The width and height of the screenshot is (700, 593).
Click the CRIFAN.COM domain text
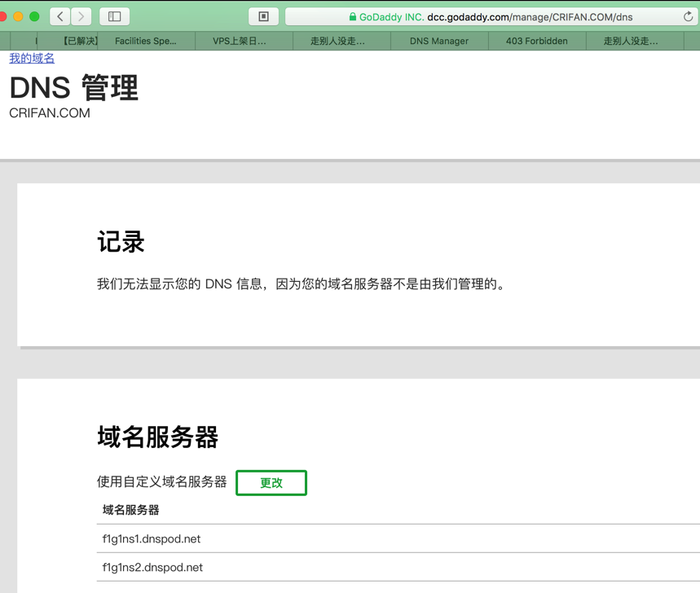pos(50,113)
